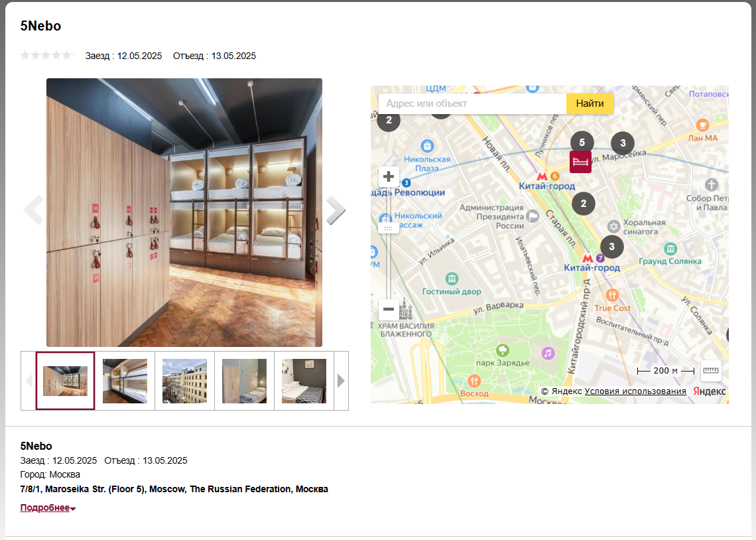Open the cluster marker labeled 5
The height and width of the screenshot is (540, 756).
coord(582,142)
